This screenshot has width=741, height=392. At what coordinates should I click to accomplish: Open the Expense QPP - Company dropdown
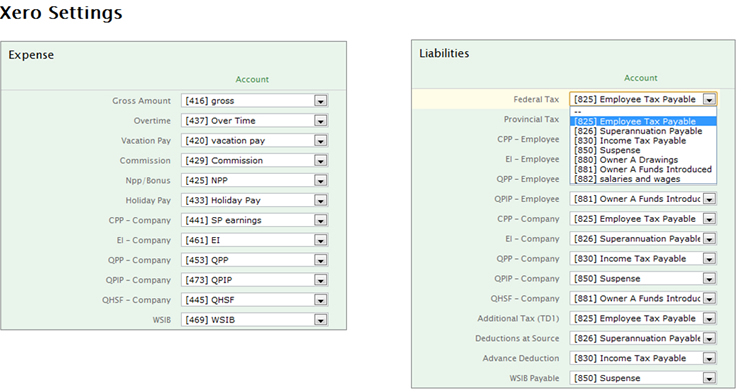[x=254, y=260]
